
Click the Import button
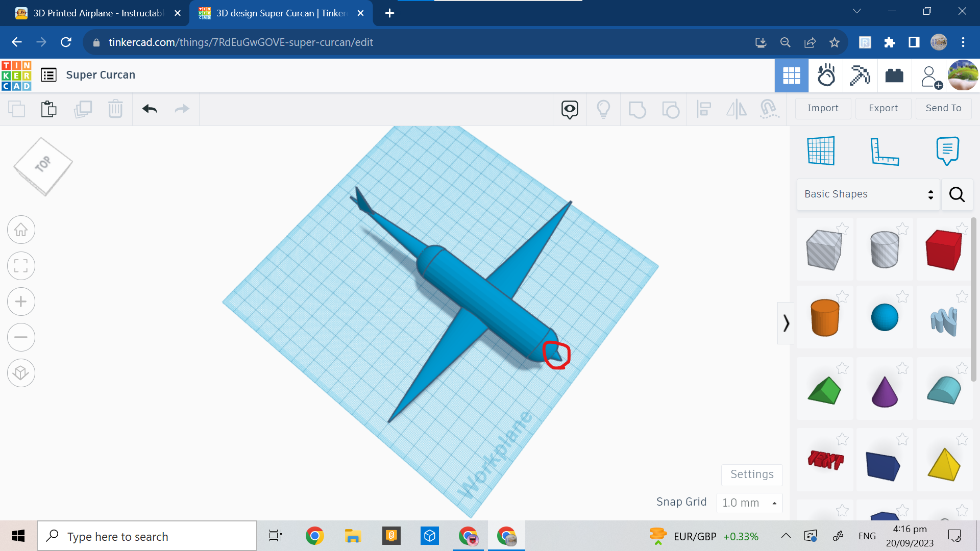click(823, 108)
